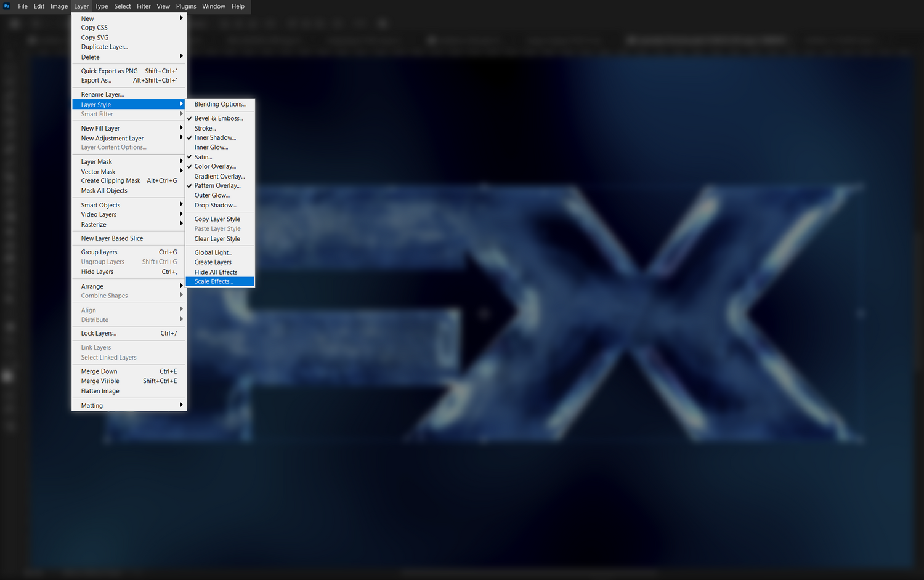The height and width of the screenshot is (580, 924).
Task: Open the File menu
Action: tap(23, 6)
